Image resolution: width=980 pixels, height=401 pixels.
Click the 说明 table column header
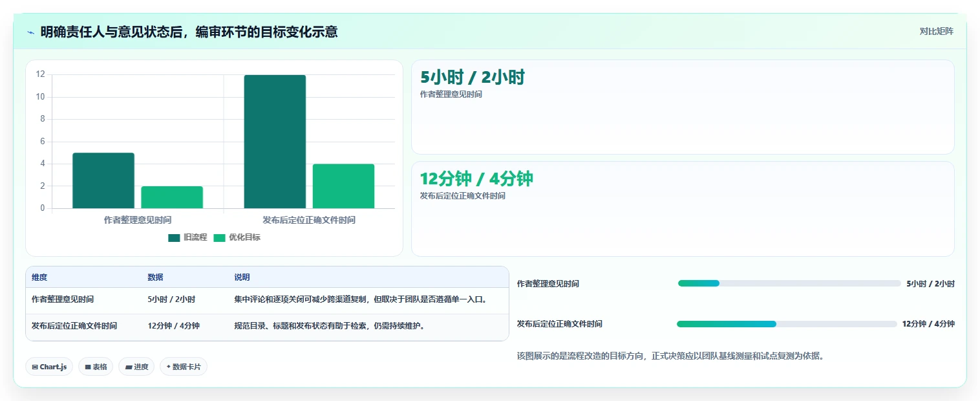pos(242,277)
